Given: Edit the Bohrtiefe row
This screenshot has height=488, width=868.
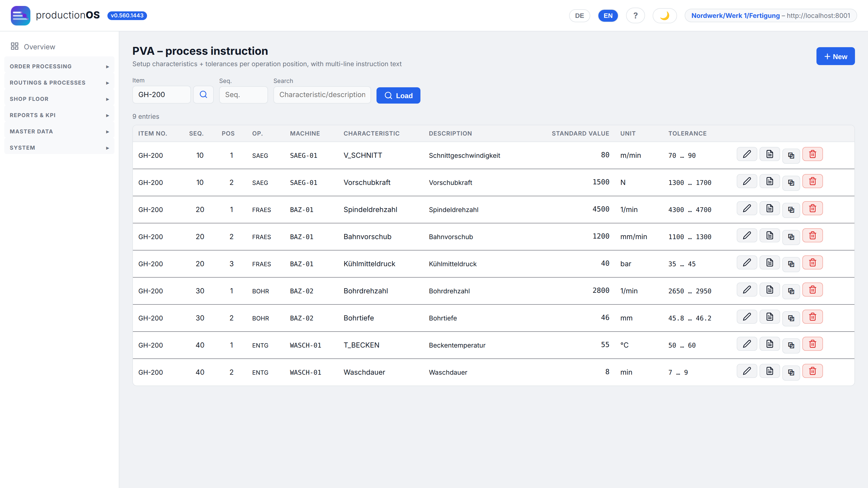Looking at the screenshot, I should (747, 317).
